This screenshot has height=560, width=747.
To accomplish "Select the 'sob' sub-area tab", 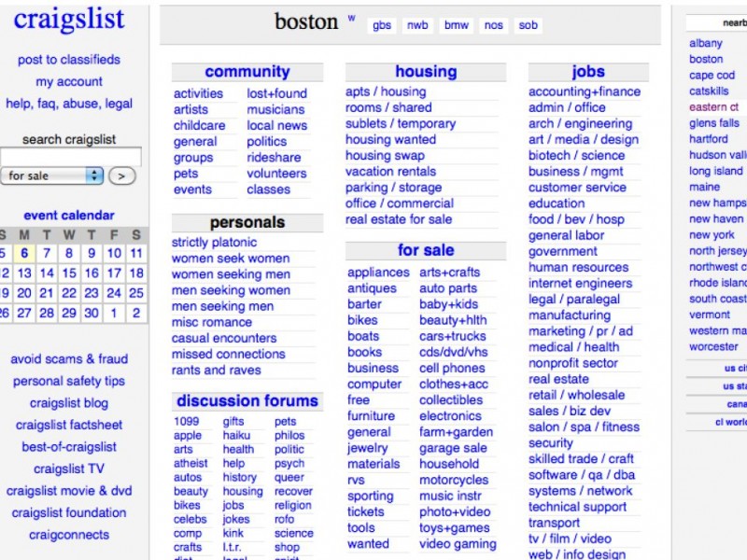I will point(528,25).
